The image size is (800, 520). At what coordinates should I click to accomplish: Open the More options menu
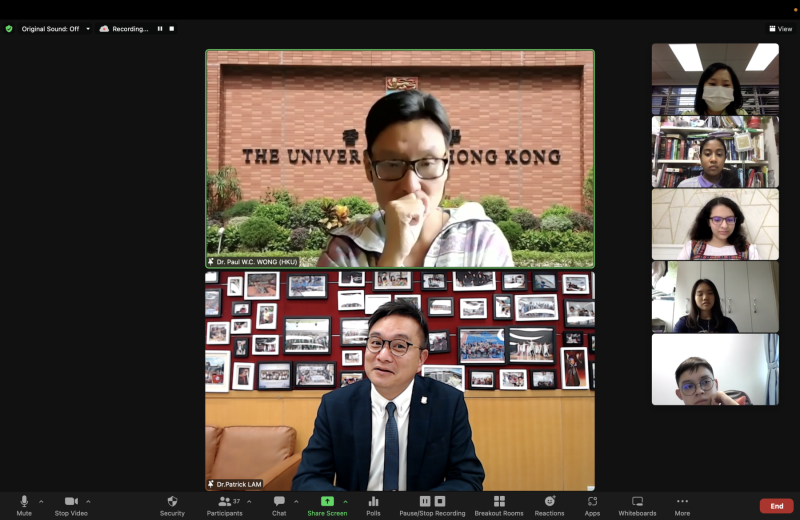(x=682, y=505)
